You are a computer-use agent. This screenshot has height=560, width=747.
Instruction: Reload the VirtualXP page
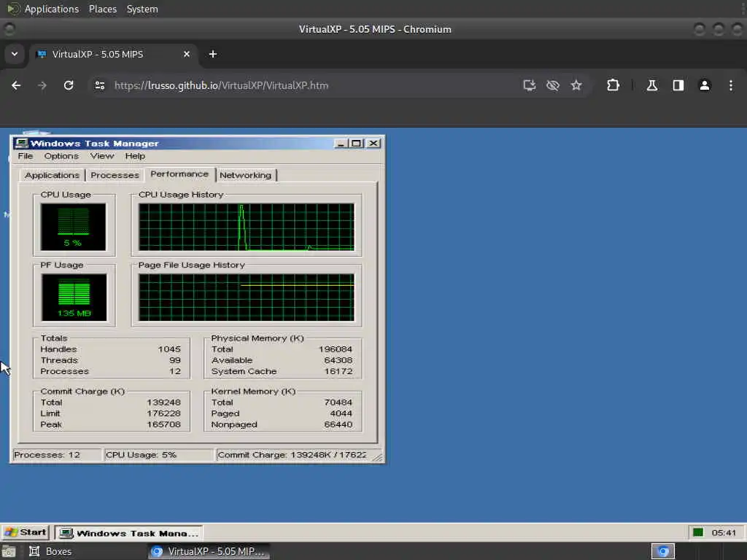pyautogui.click(x=69, y=85)
